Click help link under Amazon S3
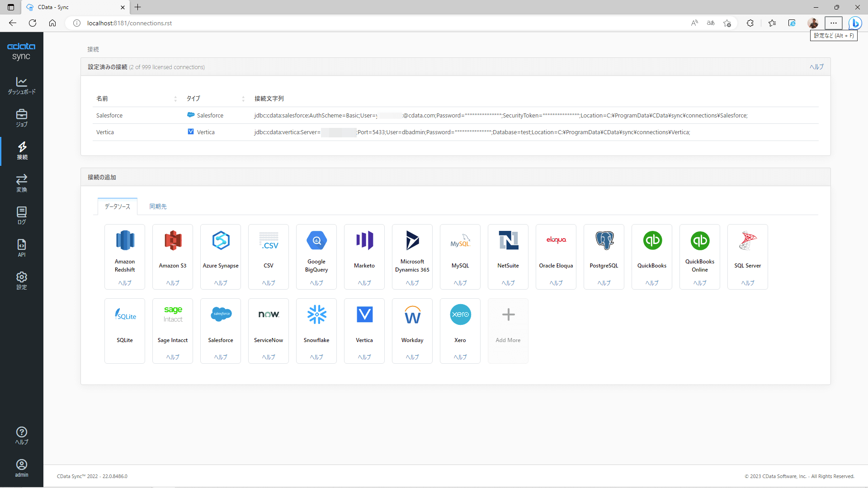This screenshot has width=868, height=488. [x=173, y=283]
